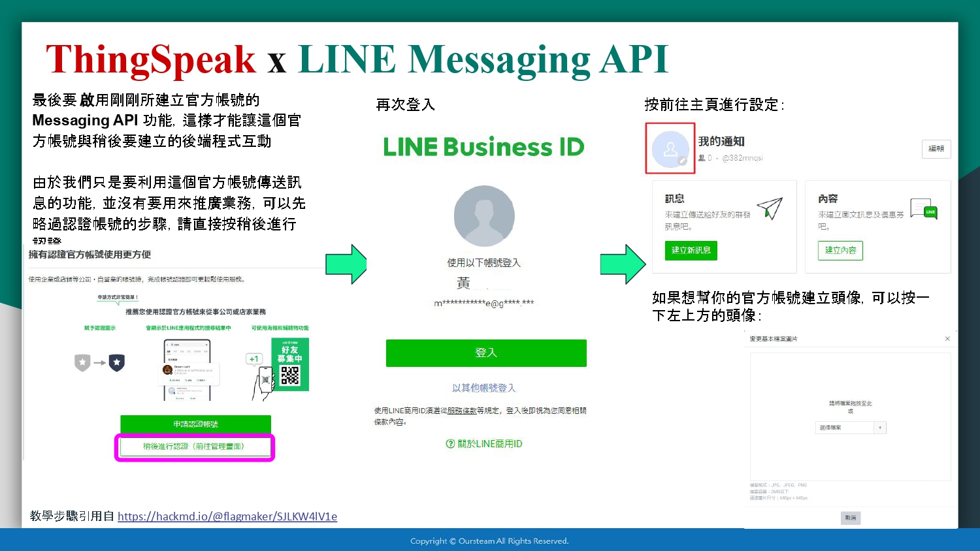This screenshot has height=551, width=980.
Task: Click the Copyright © Oursteam footer text
Action: pos(489,541)
